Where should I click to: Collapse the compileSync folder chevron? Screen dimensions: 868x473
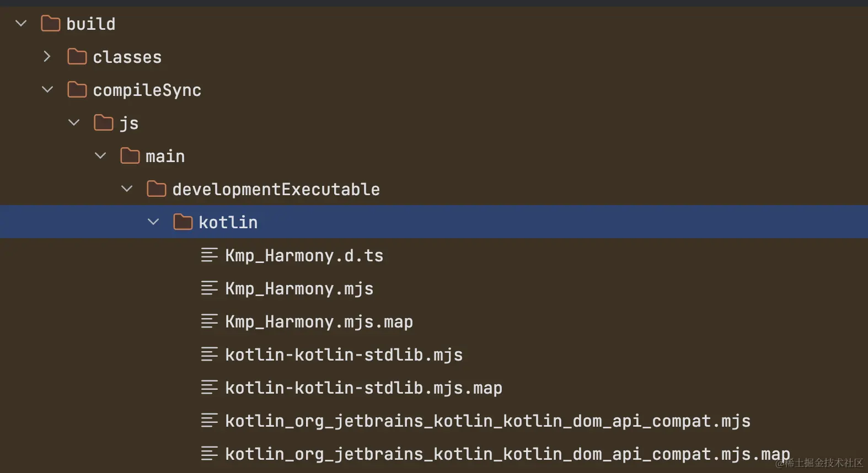pos(47,90)
